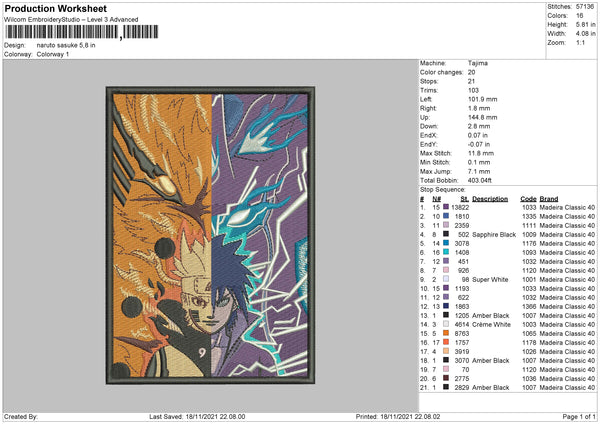Click the St. column header
This screenshot has height=424, width=600.
(465, 199)
